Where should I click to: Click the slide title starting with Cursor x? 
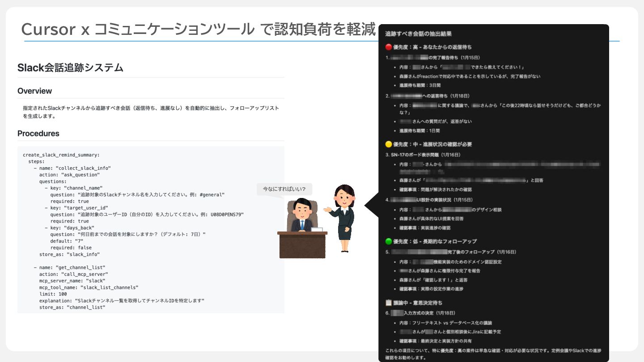click(x=199, y=29)
